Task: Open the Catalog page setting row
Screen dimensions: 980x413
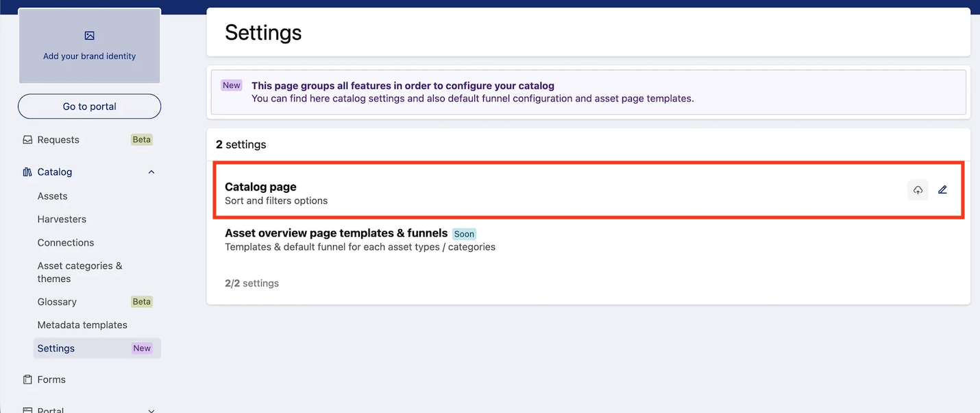Action: (x=589, y=190)
